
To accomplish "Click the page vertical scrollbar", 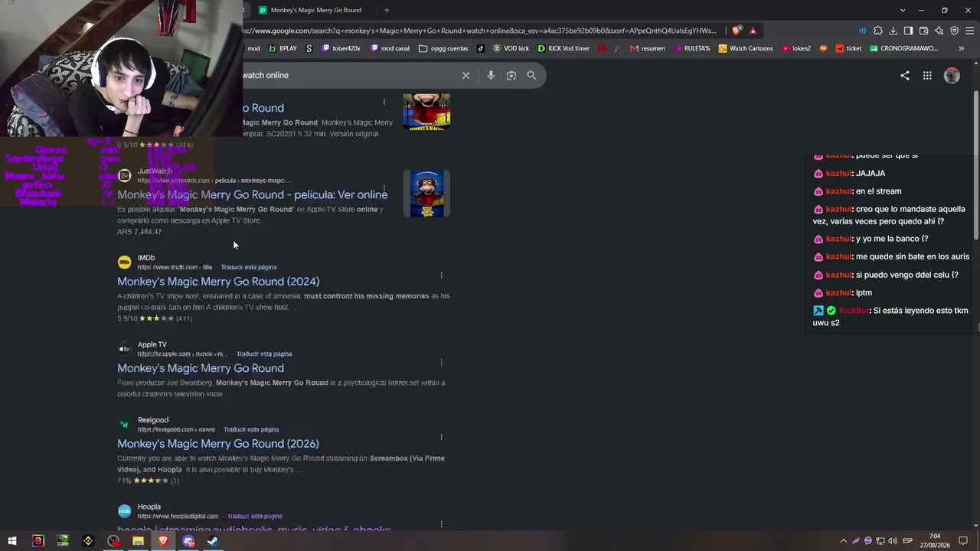I will click(975, 165).
